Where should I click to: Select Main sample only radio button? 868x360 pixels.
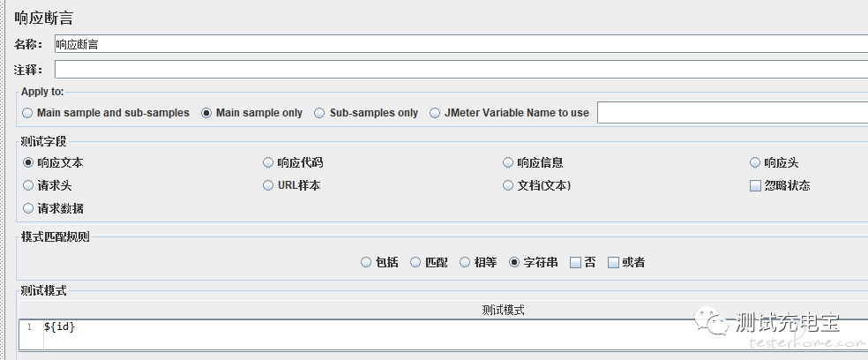pos(252,113)
